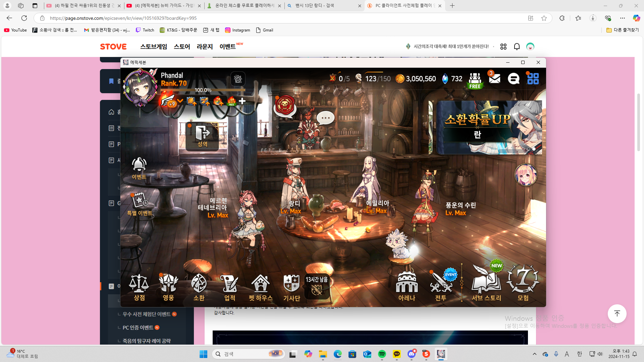Image resolution: width=644 pixels, height=362 pixels.
Task: Click the scroll-to-top arrow button
Action: pos(617,314)
